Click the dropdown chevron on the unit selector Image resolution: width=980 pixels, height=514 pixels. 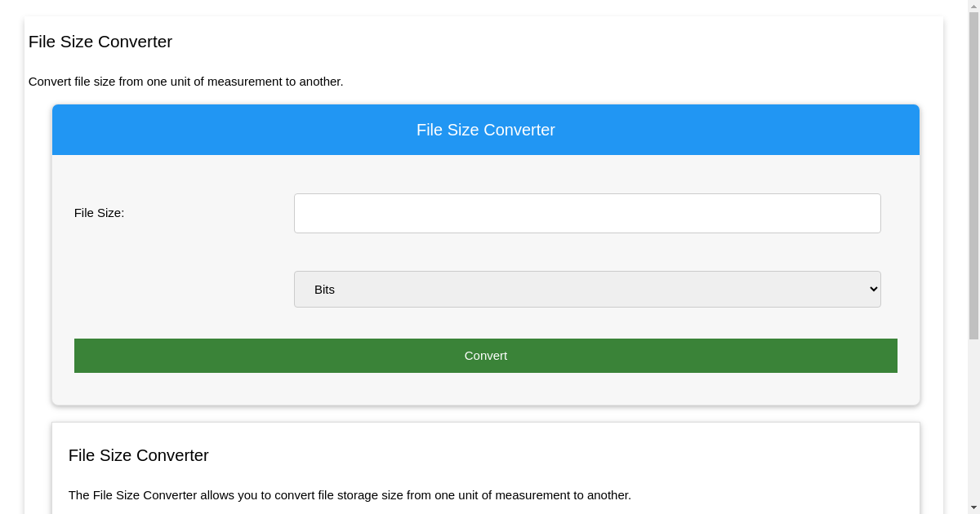pos(872,289)
